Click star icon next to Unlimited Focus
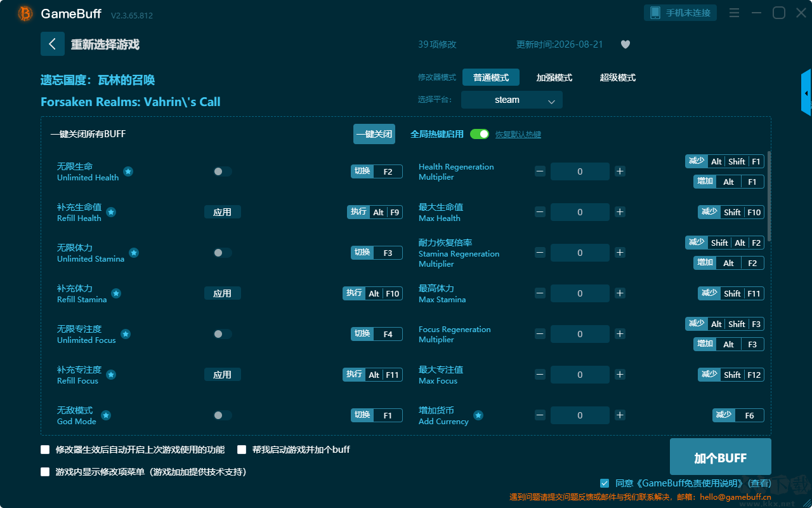 (x=126, y=334)
